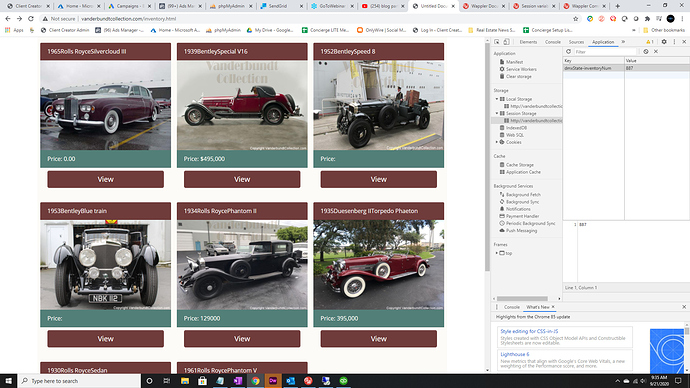Expand the top frame node under Frames
This screenshot has width=690, height=388.
coord(497,253)
